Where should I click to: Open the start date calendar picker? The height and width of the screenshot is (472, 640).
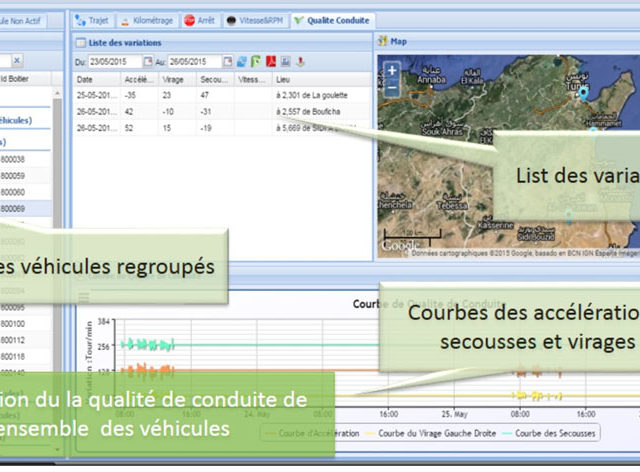click(148, 62)
